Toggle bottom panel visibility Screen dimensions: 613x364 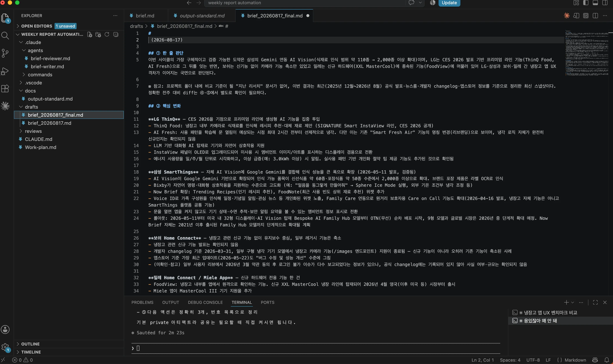coord(595,3)
